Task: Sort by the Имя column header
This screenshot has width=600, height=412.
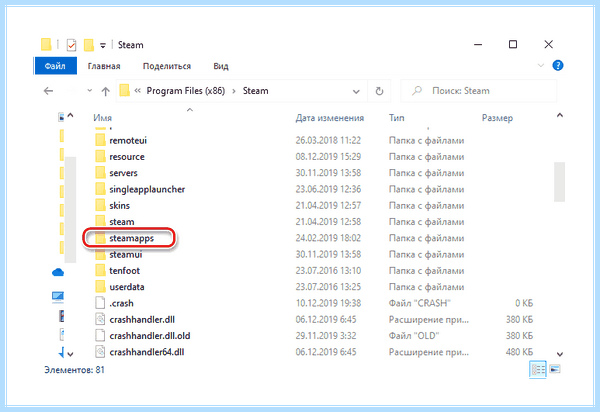Action: coord(103,118)
